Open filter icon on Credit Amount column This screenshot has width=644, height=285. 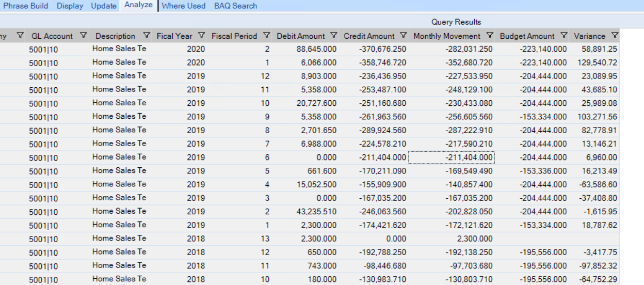click(x=403, y=36)
